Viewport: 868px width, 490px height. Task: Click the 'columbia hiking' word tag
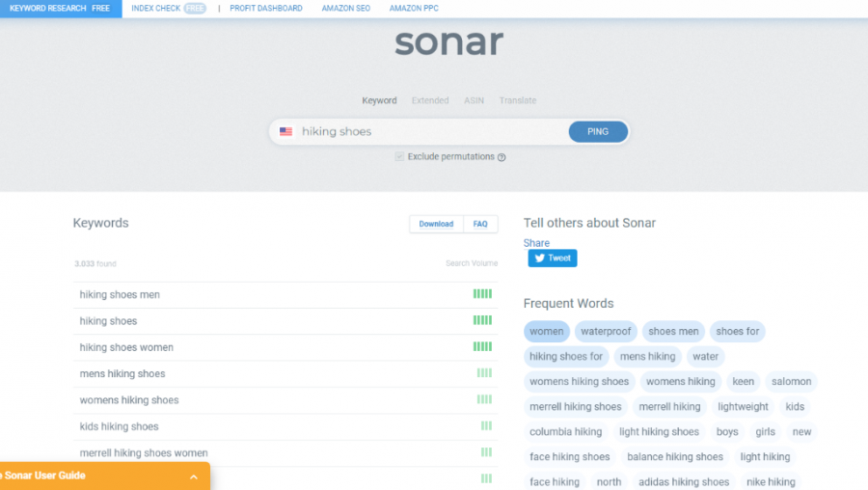[x=565, y=431]
